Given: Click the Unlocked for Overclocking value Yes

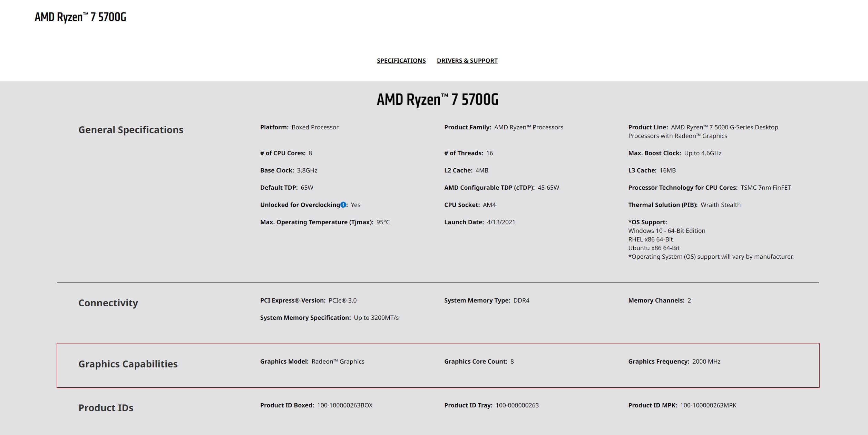Looking at the screenshot, I should click(x=355, y=205).
